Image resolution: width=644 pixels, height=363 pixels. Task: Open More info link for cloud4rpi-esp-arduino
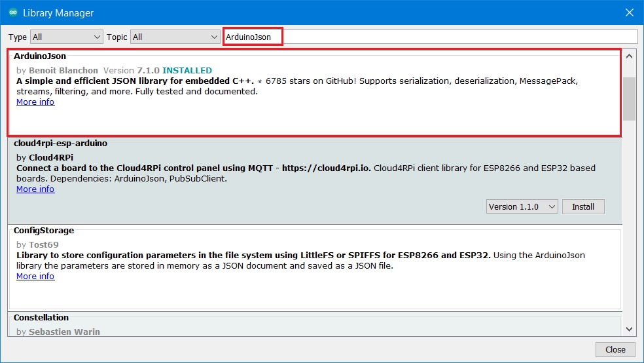(x=35, y=189)
